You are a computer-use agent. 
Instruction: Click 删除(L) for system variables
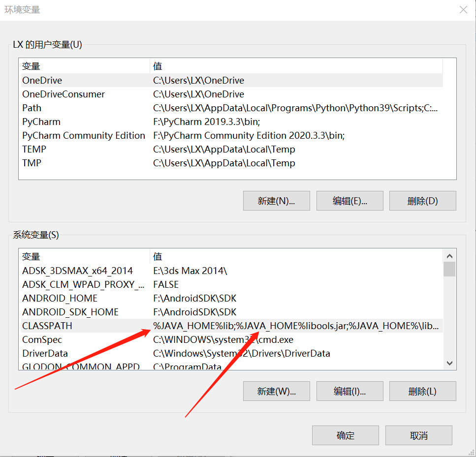pos(422,391)
